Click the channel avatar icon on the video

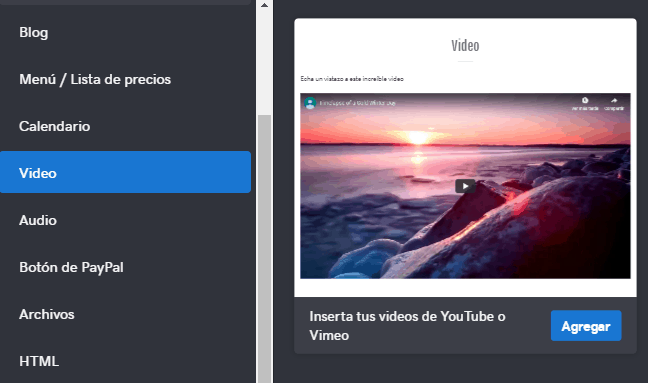click(x=310, y=102)
